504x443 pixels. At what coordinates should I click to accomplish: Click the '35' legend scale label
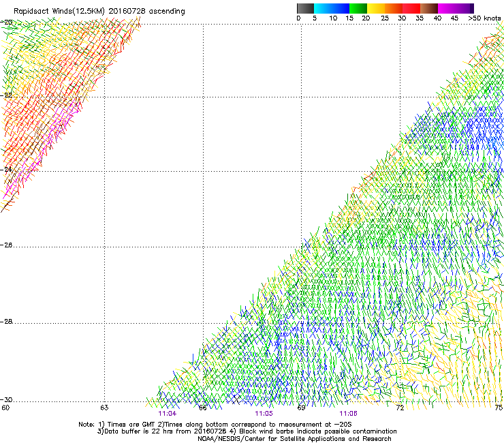point(420,18)
